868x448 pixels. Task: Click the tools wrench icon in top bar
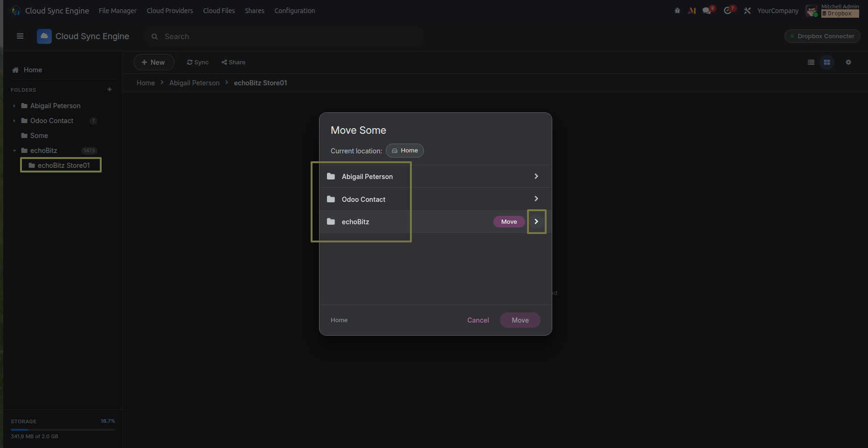pos(747,10)
